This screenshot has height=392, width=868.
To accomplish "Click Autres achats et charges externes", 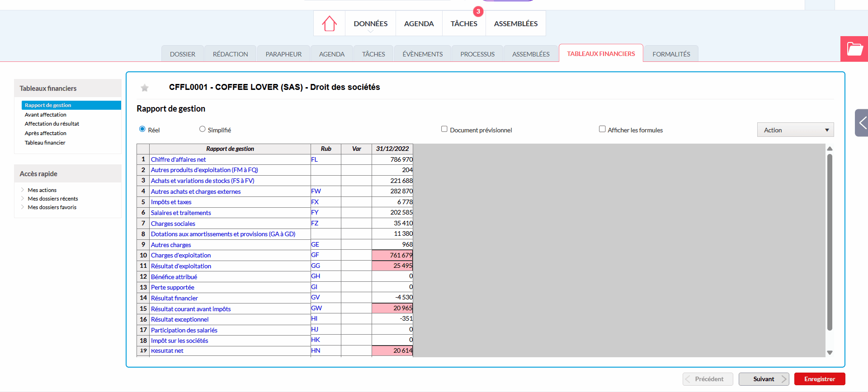I will coord(196,191).
